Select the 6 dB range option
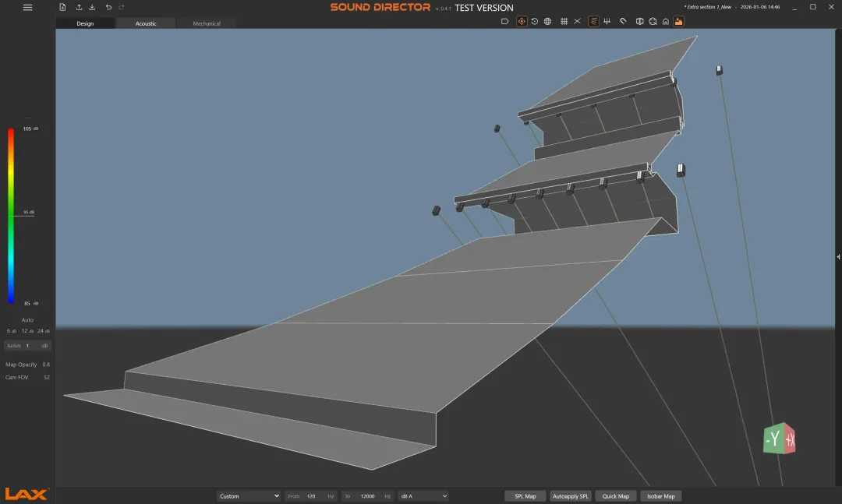 [x=11, y=330]
